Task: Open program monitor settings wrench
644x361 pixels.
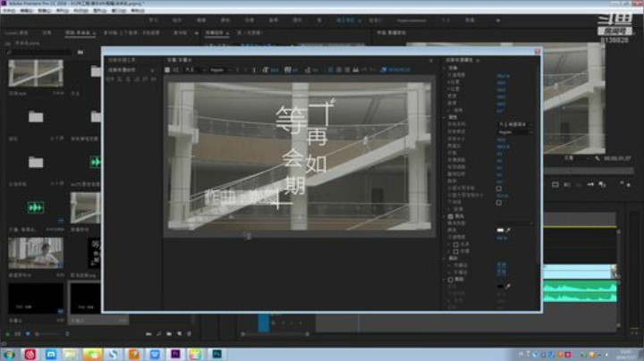Action: click(597, 158)
